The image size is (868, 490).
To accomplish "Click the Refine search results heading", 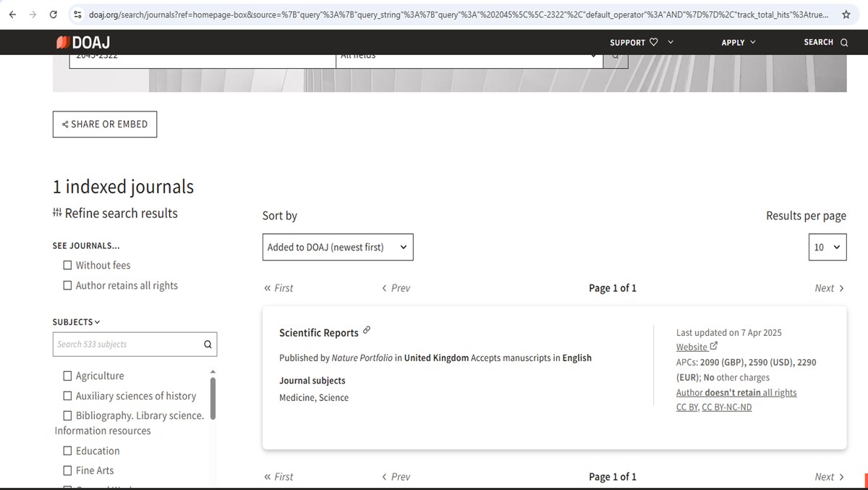I will [x=115, y=214].
